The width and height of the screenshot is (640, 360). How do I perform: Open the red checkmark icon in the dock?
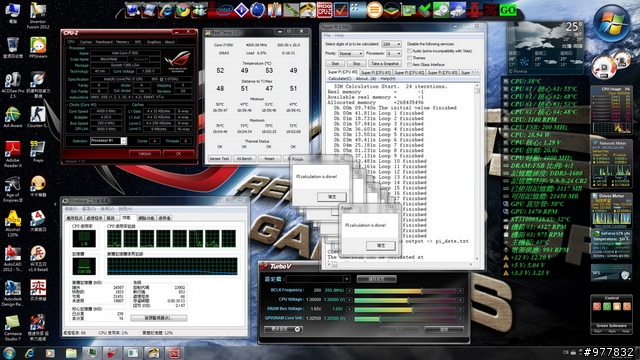click(341, 10)
